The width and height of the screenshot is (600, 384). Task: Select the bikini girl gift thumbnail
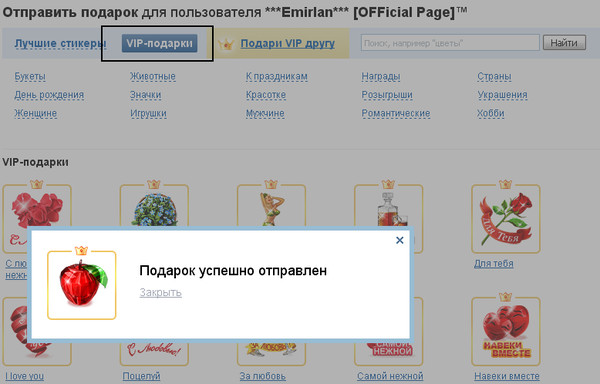(x=271, y=205)
